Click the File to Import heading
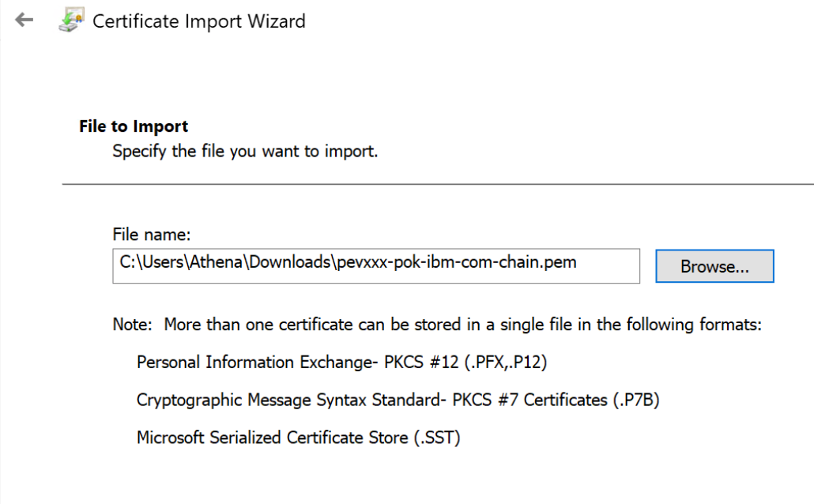This screenshot has height=504, width=814. coord(134,126)
